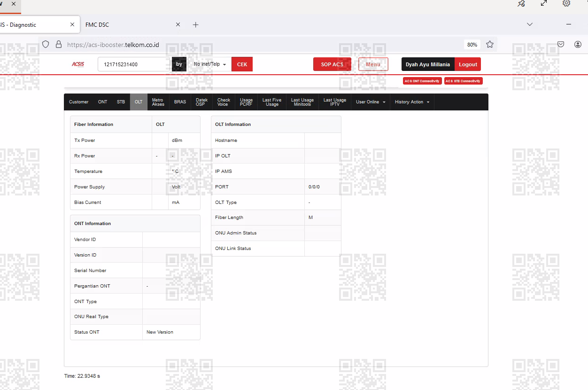This screenshot has height=390, width=588.
Task: Click the 'Hostname' row label
Action: coord(226,140)
